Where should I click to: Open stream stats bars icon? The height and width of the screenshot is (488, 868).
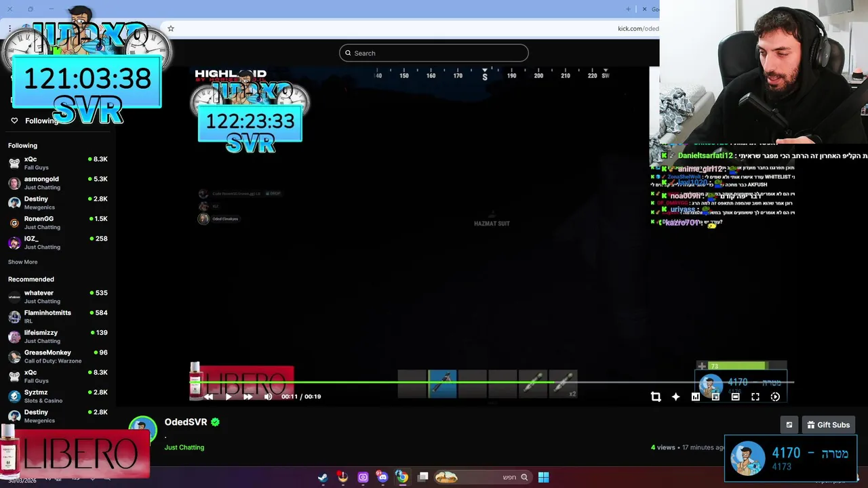696,396
